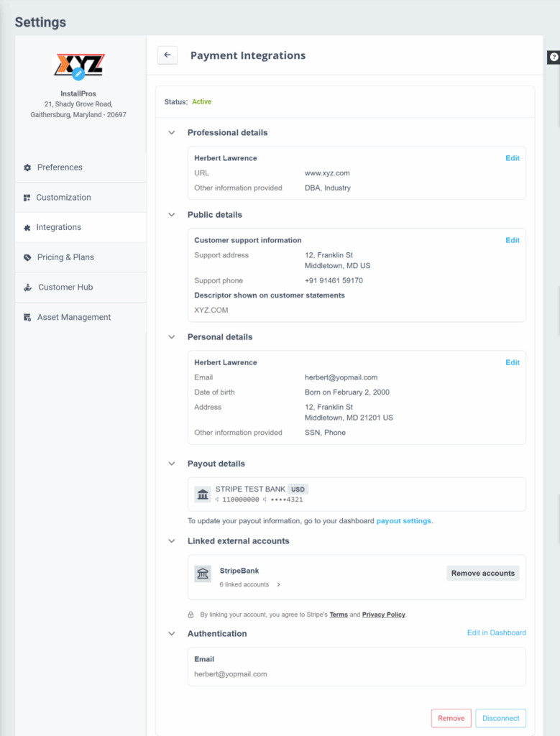Expand the 6 linked accounts chevron
This screenshot has height=736, width=560.
279,585
